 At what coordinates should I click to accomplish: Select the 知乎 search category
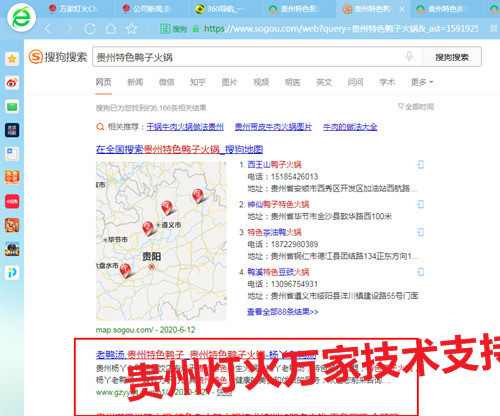(x=198, y=82)
